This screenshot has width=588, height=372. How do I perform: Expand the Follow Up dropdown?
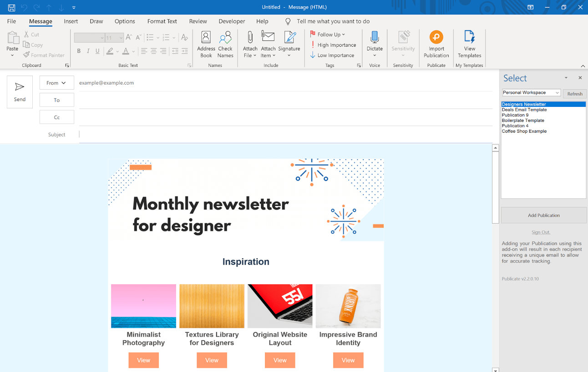(345, 34)
